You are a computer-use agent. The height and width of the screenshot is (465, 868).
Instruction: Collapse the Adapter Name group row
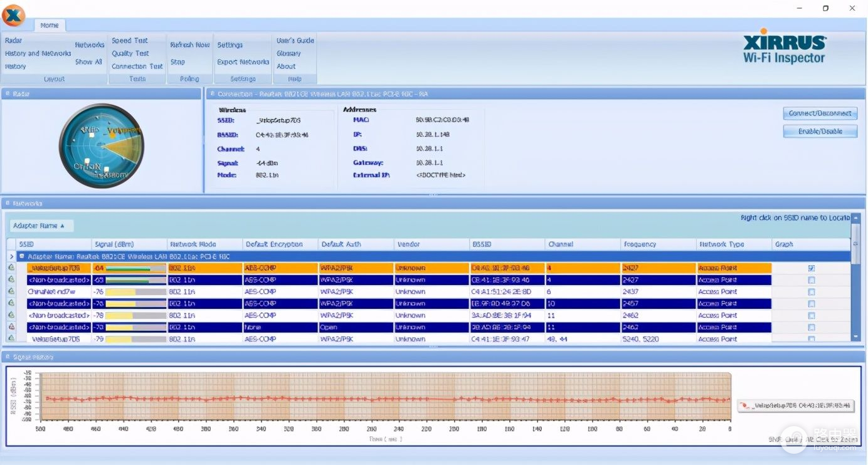click(x=22, y=256)
